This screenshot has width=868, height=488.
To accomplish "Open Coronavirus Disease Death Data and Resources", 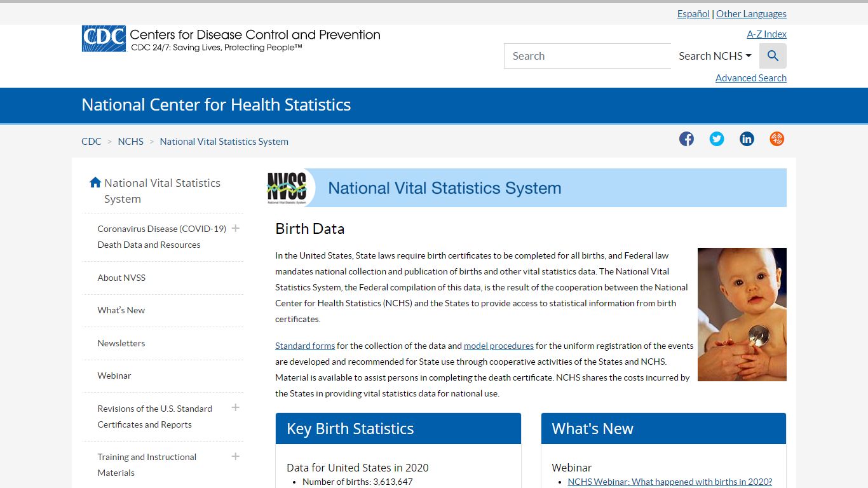I will tap(162, 236).
